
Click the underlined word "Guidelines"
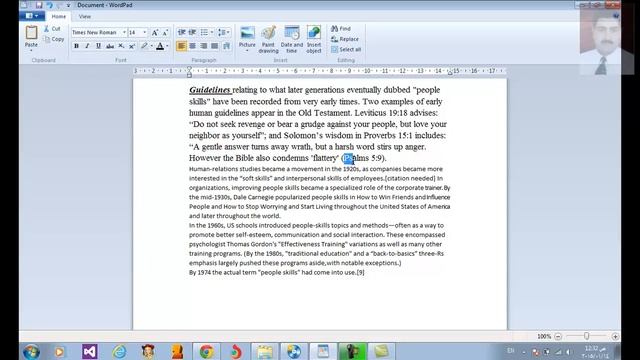[x=210, y=90]
